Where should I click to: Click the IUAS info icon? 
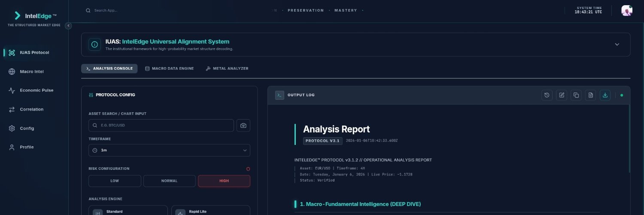click(94, 45)
